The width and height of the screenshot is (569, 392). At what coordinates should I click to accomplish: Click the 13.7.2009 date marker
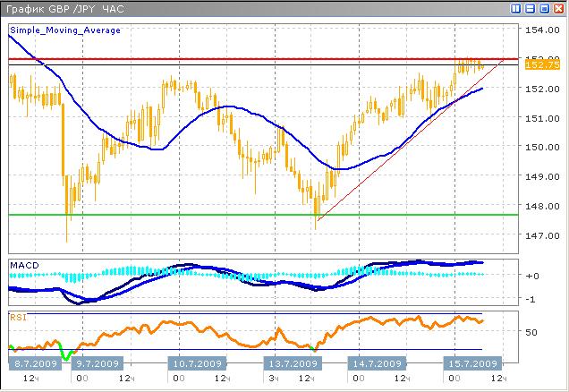click(293, 364)
